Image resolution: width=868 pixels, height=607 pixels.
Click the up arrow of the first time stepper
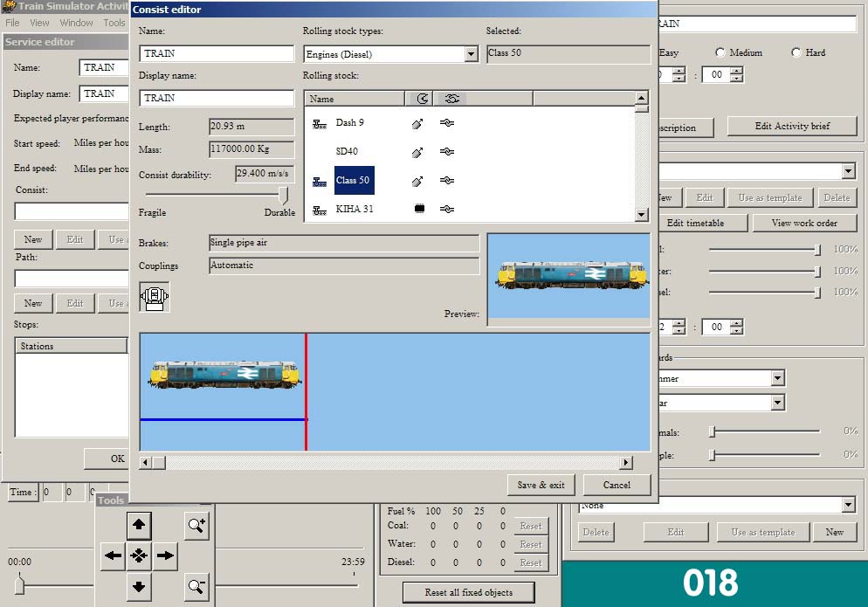coord(679,71)
